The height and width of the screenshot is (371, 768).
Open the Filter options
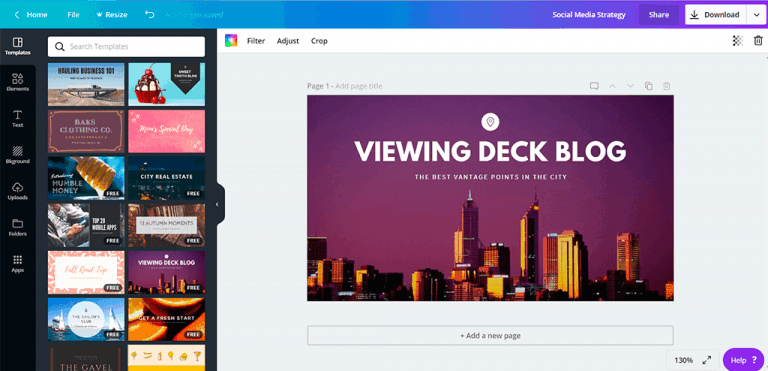[256, 41]
